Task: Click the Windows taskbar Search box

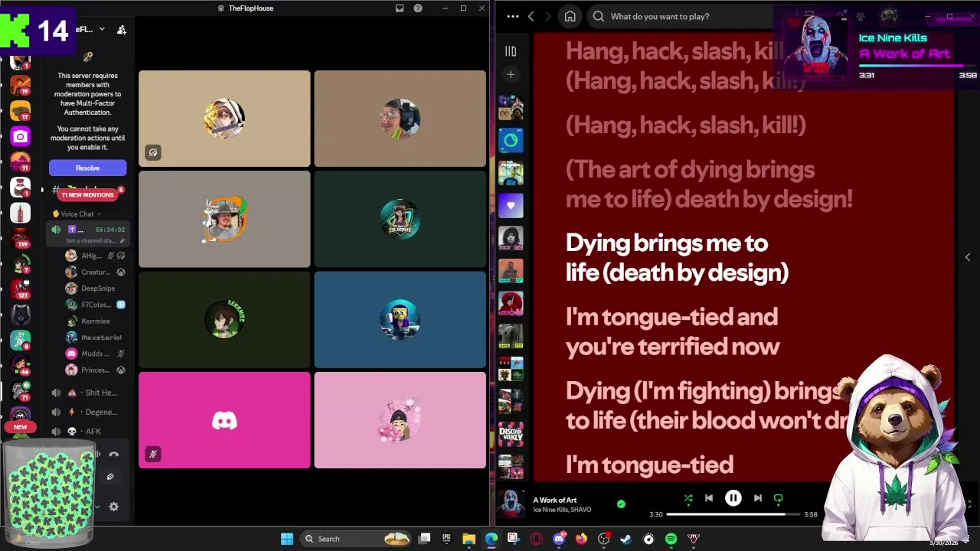Action: click(x=356, y=539)
